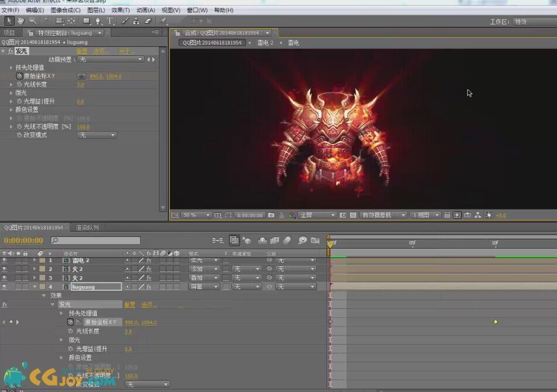This screenshot has height=392, width=557.
Task: Hide layer 1 雷电 2 with eye
Action: click(x=4, y=260)
